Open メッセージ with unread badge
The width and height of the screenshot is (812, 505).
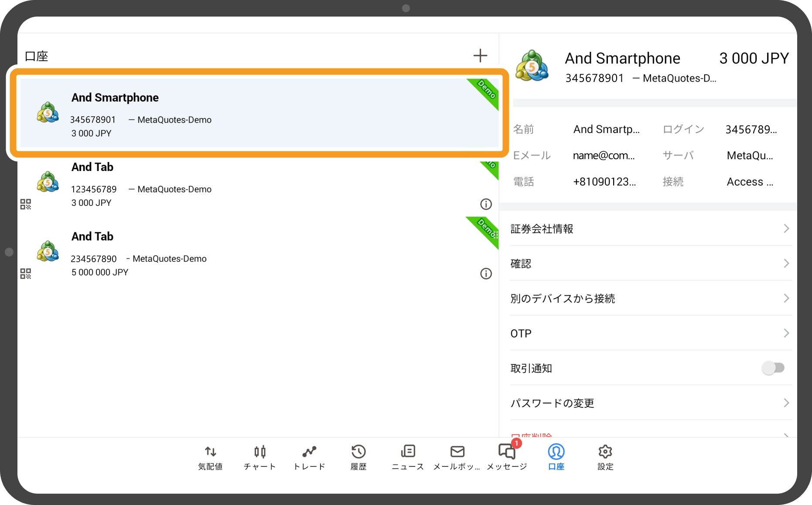pos(507,457)
